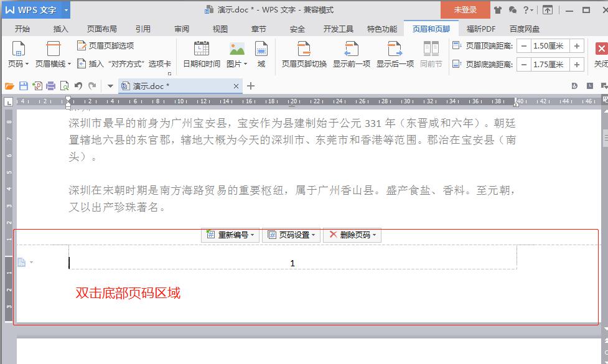Expand the WPS 文字 application menu arrow

pos(66,10)
